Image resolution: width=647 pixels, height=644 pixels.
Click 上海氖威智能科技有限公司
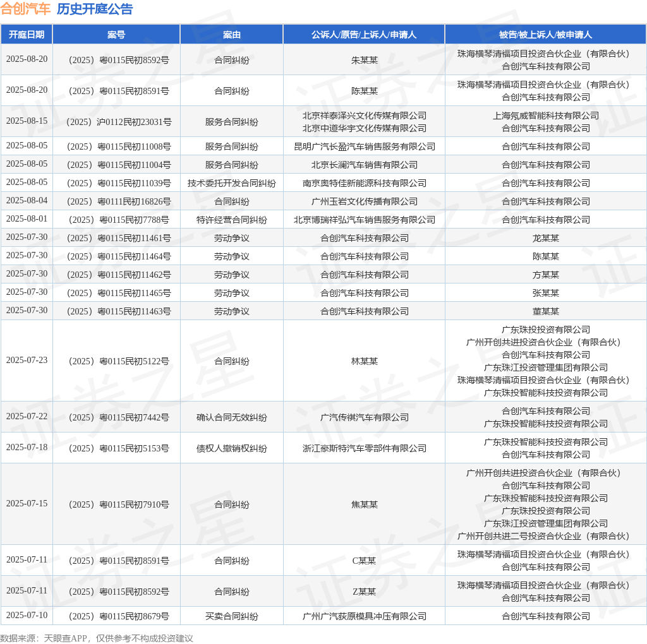click(x=546, y=116)
